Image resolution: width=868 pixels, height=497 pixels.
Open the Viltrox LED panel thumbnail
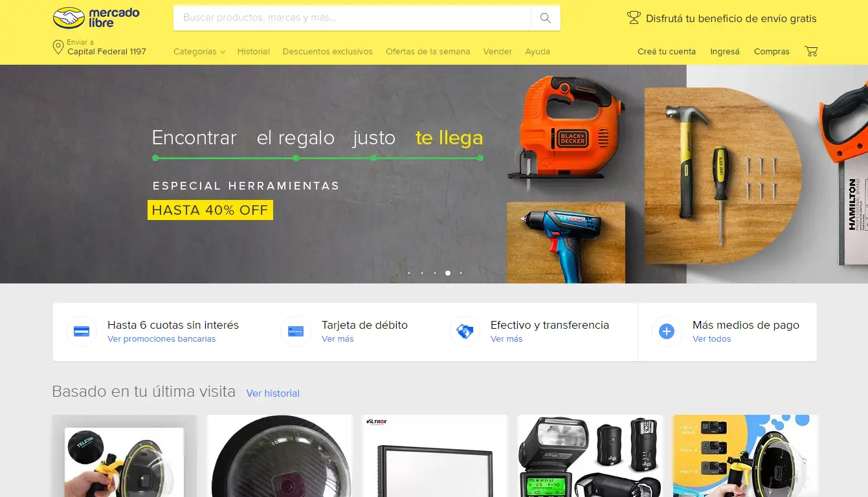435,456
